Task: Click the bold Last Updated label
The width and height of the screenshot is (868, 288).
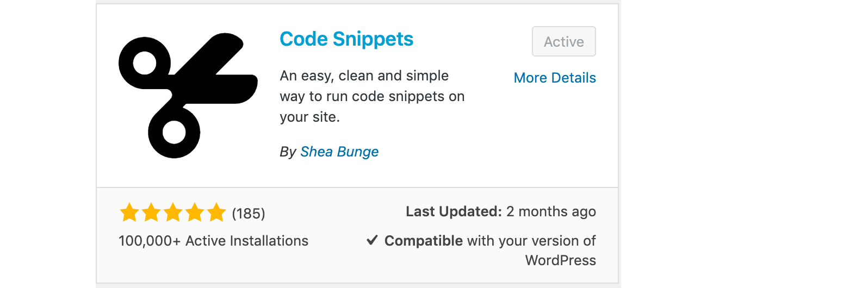Action: (454, 211)
